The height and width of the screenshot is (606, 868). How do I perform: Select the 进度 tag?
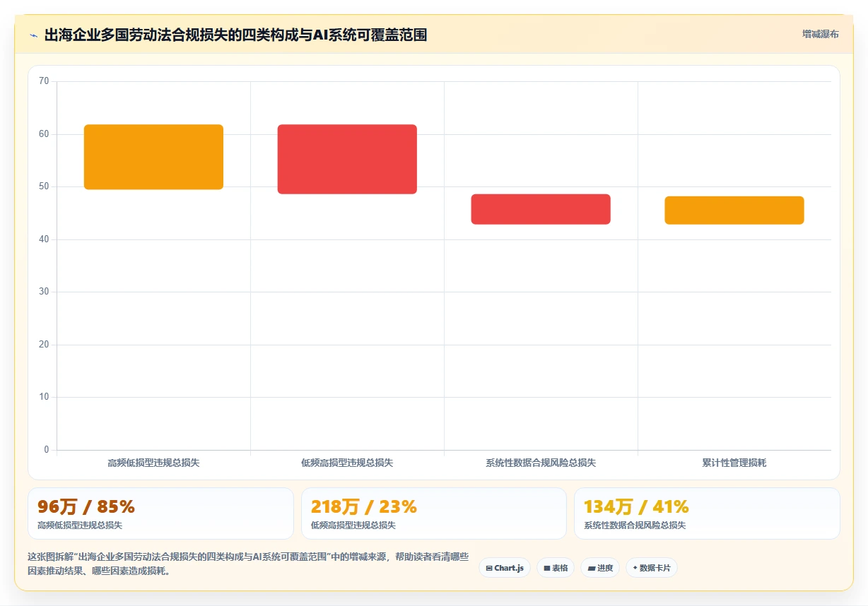pyautogui.click(x=600, y=568)
